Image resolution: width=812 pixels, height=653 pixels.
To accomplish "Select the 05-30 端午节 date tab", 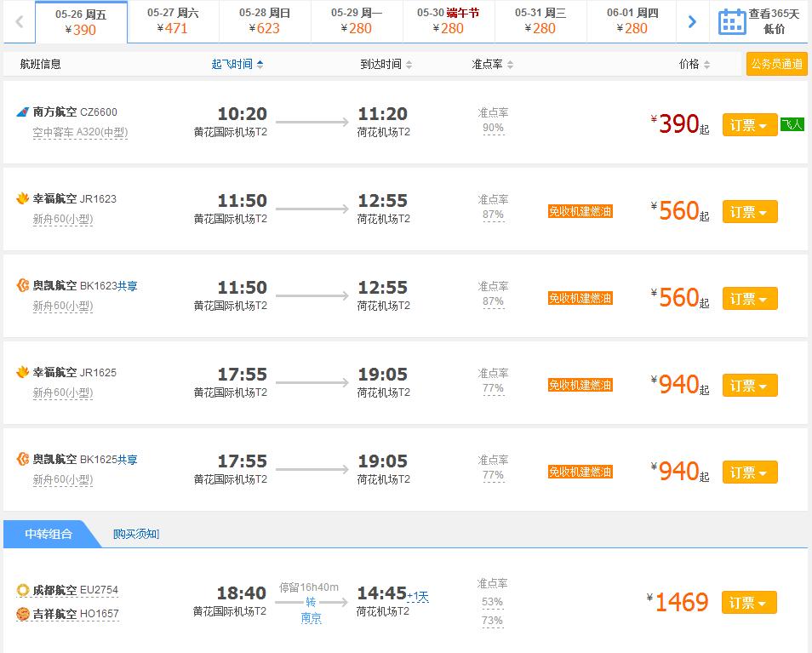I will click(449, 20).
